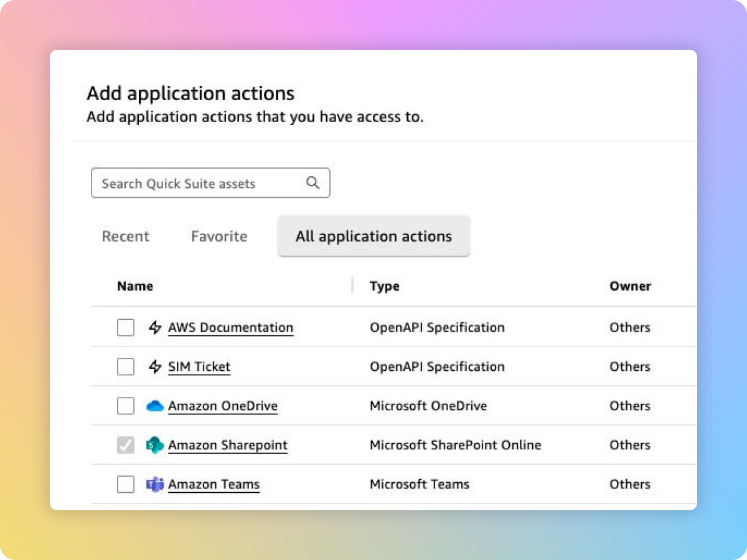Click the SharePoint app icon
This screenshot has width=747, height=560.
[x=155, y=445]
